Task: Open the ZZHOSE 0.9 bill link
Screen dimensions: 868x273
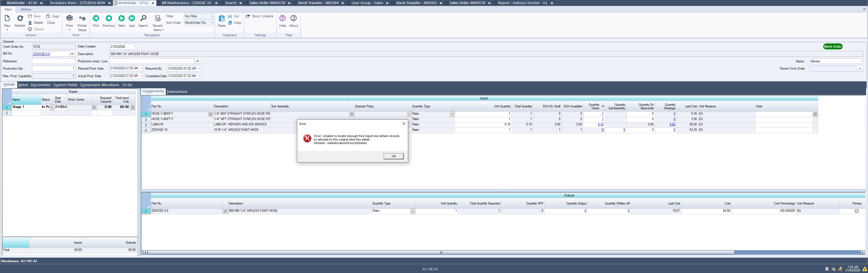Action: 42,54
